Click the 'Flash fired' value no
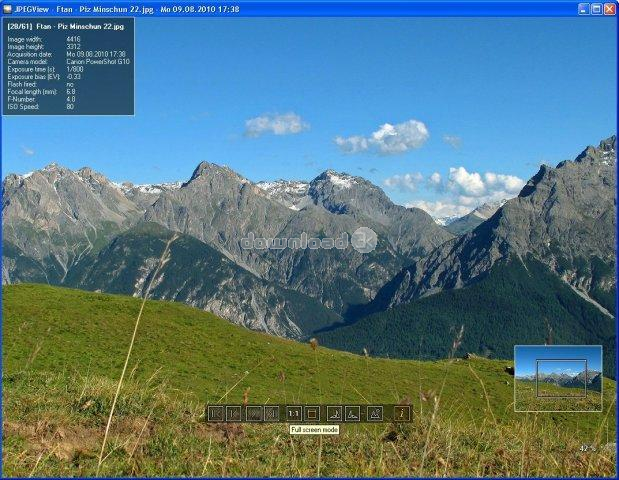 click(70, 84)
